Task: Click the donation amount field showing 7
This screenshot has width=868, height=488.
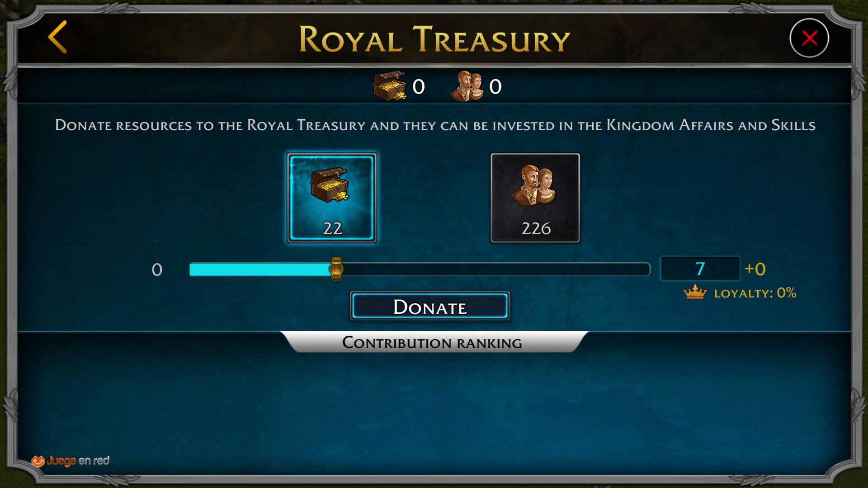Action: pyautogui.click(x=700, y=269)
